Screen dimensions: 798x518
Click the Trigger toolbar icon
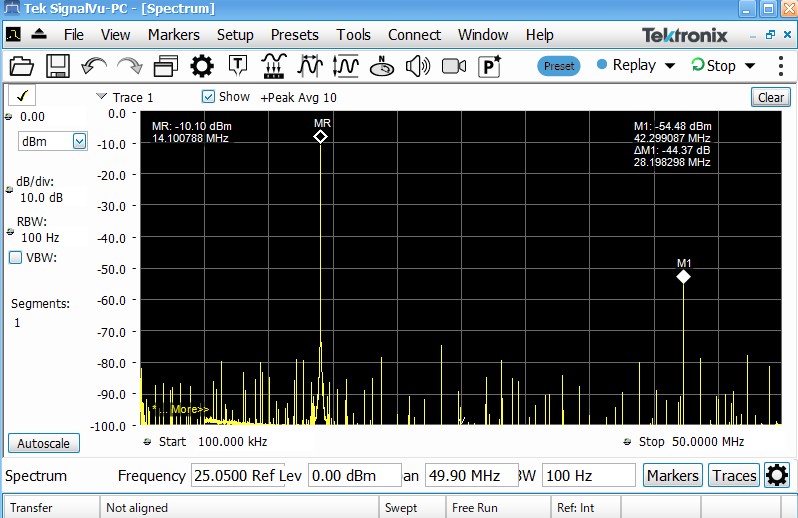pos(238,67)
